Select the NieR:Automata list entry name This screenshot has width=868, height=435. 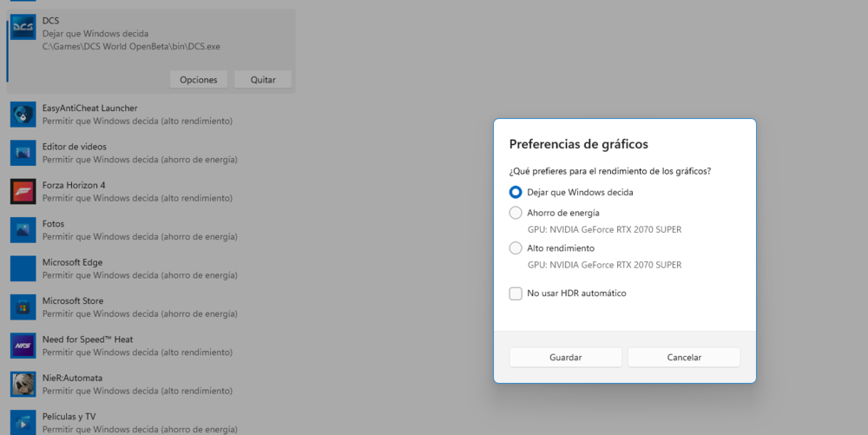[72, 378]
